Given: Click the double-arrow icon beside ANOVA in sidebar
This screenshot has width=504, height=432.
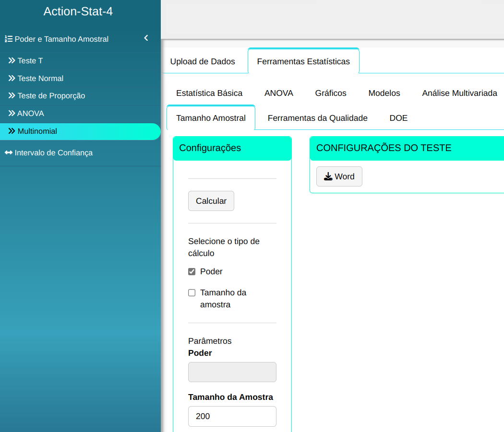Looking at the screenshot, I should tap(12, 114).
